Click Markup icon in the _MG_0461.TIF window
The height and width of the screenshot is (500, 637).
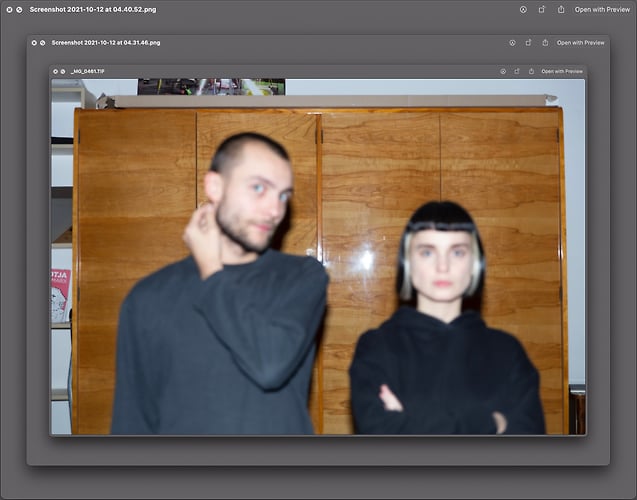[502, 72]
